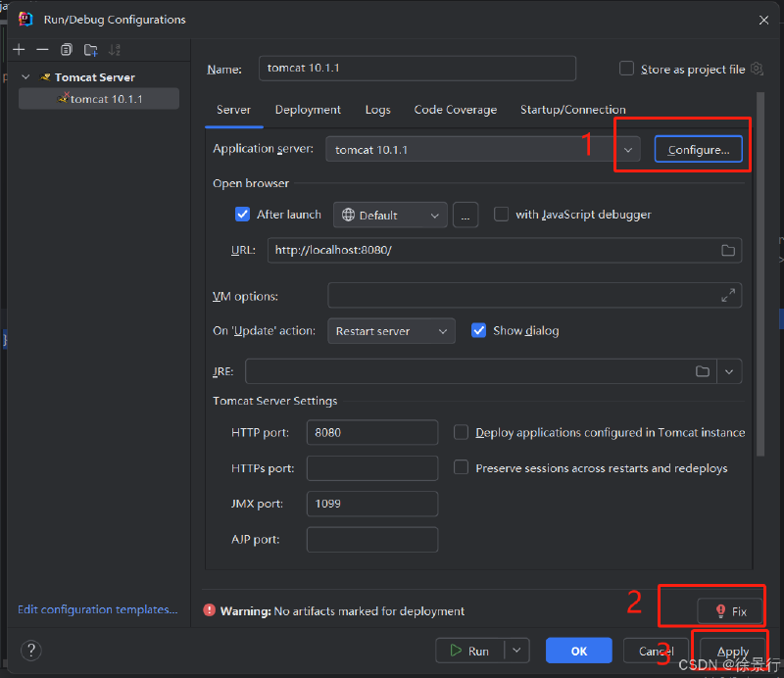784x678 pixels.
Task: Open the Application server dropdown
Action: (628, 150)
